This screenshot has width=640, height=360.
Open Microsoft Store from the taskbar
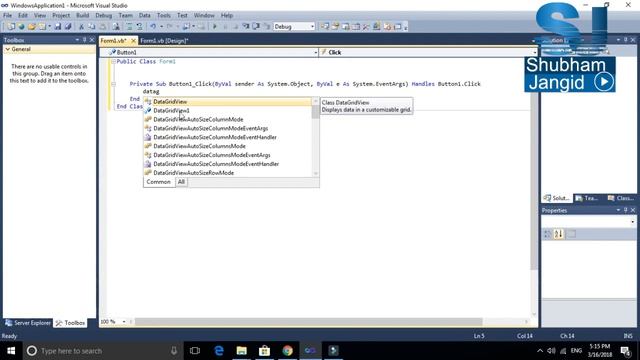[x=264, y=351]
